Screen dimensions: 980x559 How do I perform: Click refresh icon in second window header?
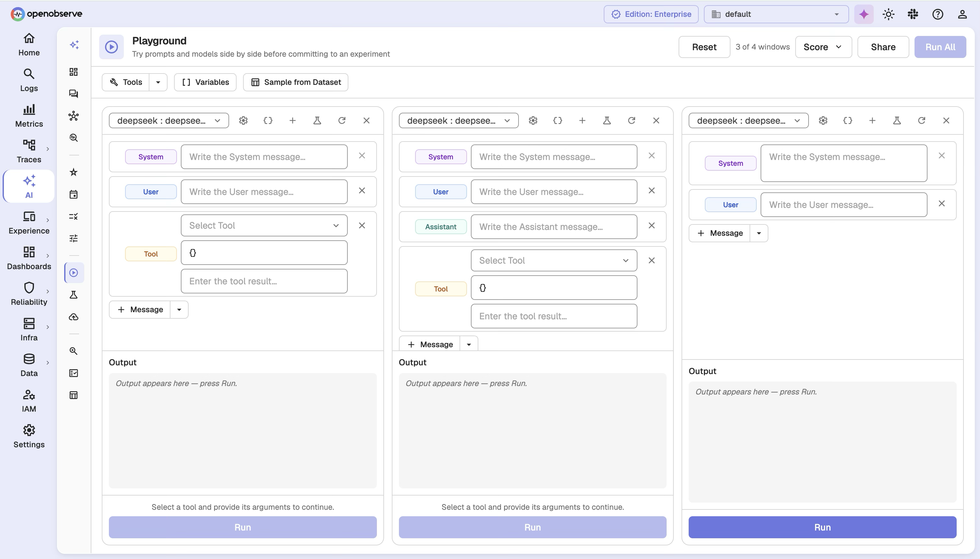(631, 120)
